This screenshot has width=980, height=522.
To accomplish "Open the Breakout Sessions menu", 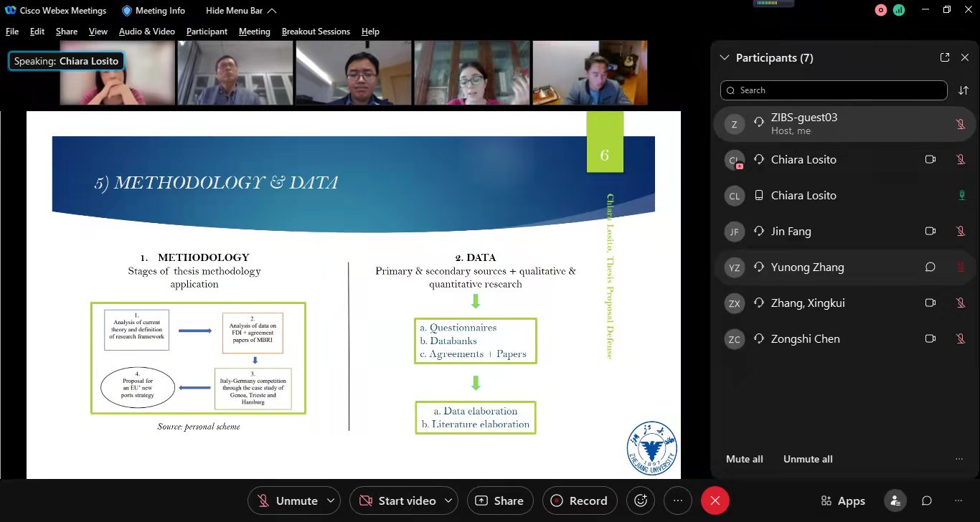I will point(316,32).
